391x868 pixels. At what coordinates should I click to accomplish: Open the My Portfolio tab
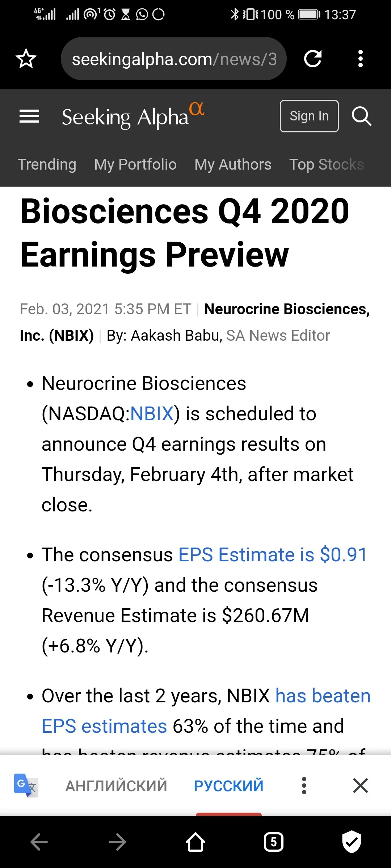(x=135, y=164)
